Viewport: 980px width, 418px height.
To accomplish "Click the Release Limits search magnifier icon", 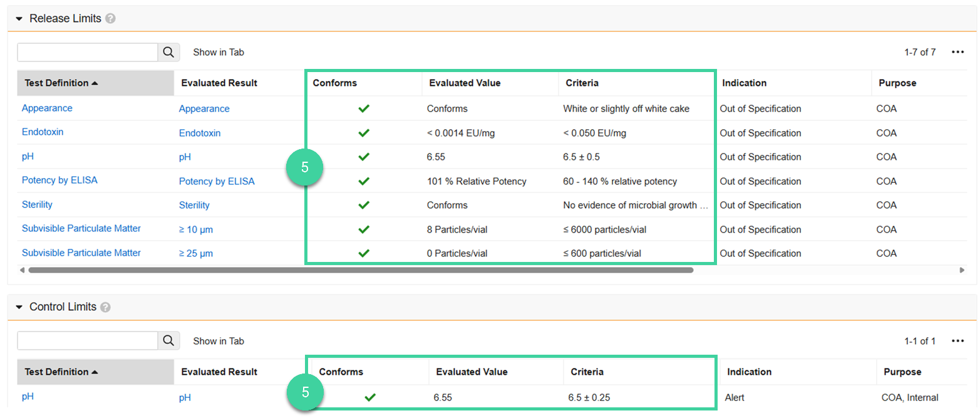I will [x=168, y=53].
